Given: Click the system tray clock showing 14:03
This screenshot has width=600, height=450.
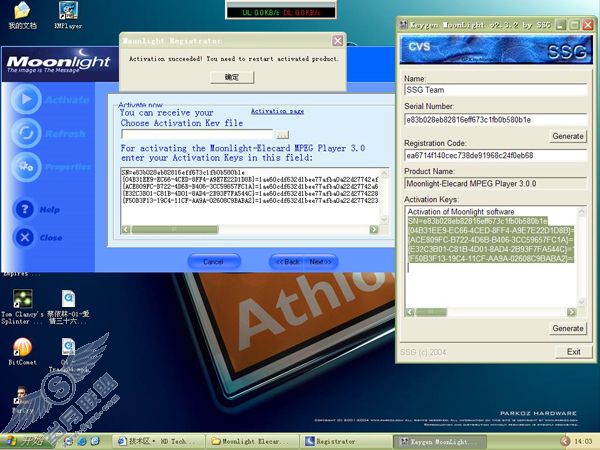Looking at the screenshot, I should (x=583, y=441).
